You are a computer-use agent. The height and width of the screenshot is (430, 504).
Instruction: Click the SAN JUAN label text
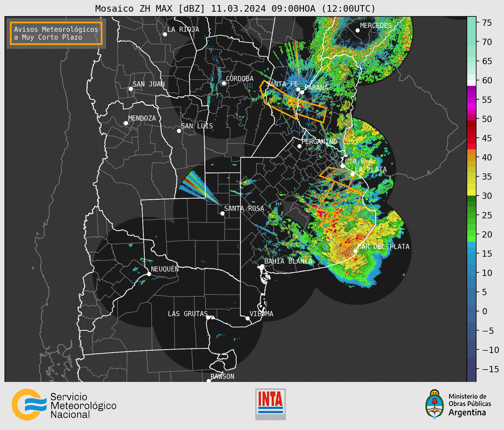coord(149,84)
